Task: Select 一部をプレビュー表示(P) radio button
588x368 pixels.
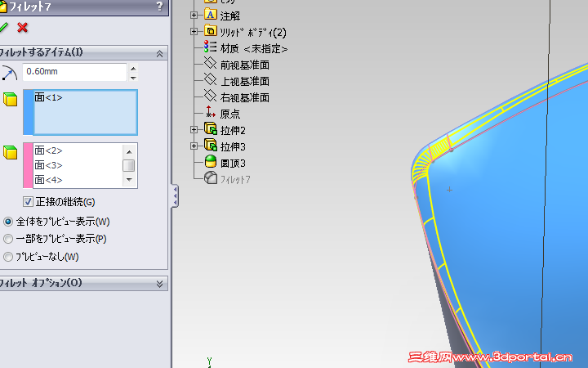Action: (x=8, y=239)
